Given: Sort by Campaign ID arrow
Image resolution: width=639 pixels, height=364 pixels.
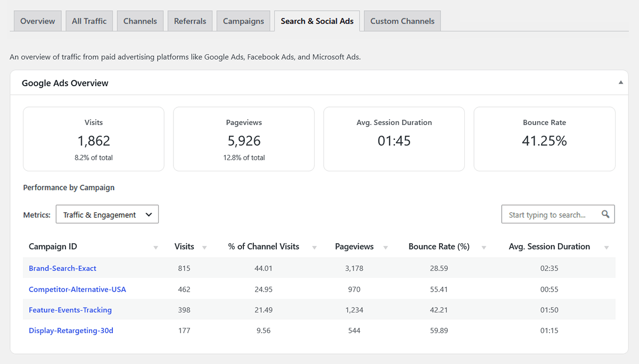Looking at the screenshot, I should 155,247.
